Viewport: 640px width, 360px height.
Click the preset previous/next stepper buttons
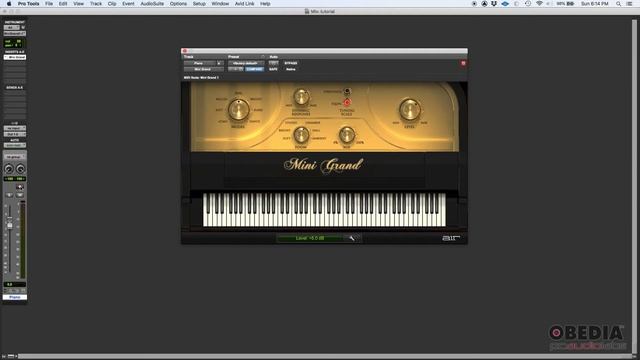(x=236, y=69)
